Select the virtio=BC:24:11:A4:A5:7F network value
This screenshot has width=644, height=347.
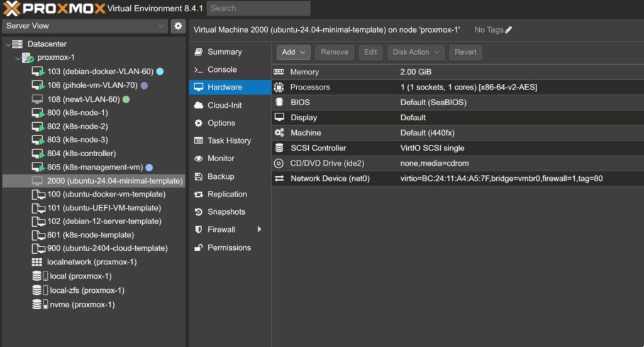point(501,178)
